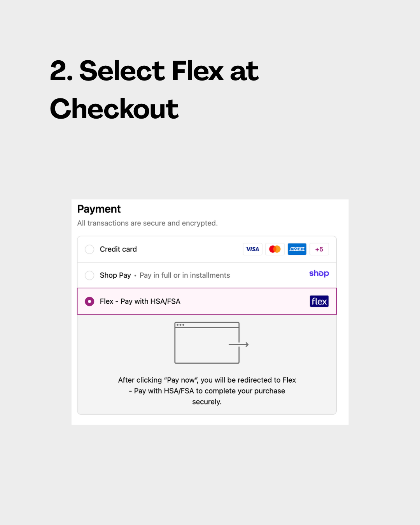This screenshot has width=420, height=525.
Task: Click the "After clicking Pay now" redirect message
Action: 207,391
